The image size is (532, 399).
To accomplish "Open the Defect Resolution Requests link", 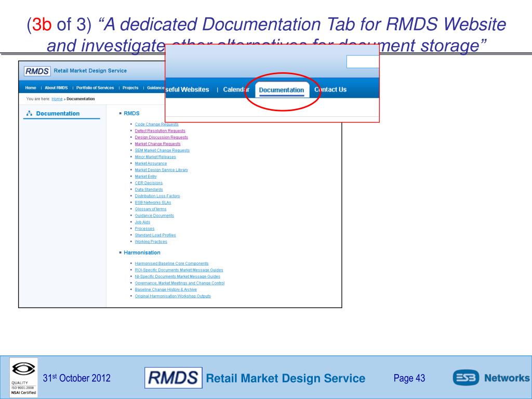I will coord(160,131).
